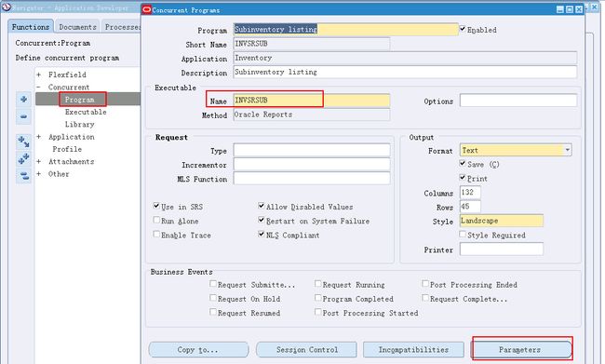605x364 pixels.
Task: Expand the Attachments tree node
Action: pyautogui.click(x=38, y=162)
